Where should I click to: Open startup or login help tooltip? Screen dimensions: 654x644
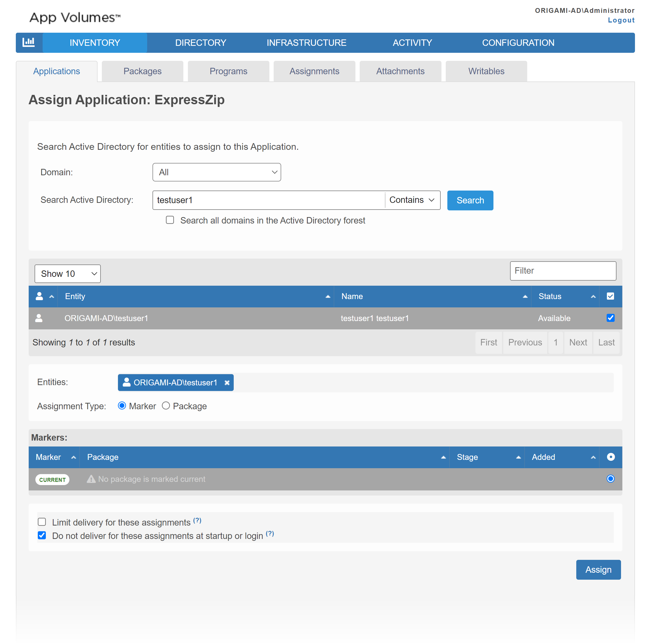point(270,533)
